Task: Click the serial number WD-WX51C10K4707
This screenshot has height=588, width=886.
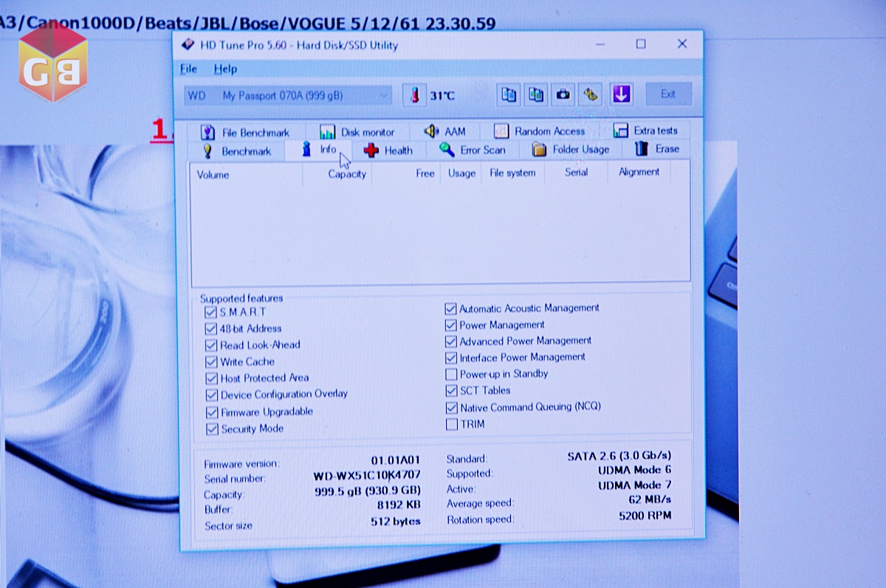Action: (367, 475)
